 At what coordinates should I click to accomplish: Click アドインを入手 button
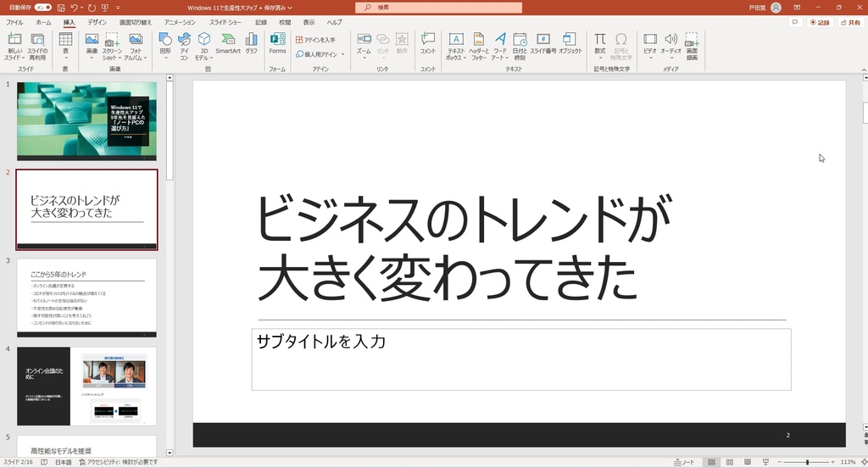pos(315,40)
